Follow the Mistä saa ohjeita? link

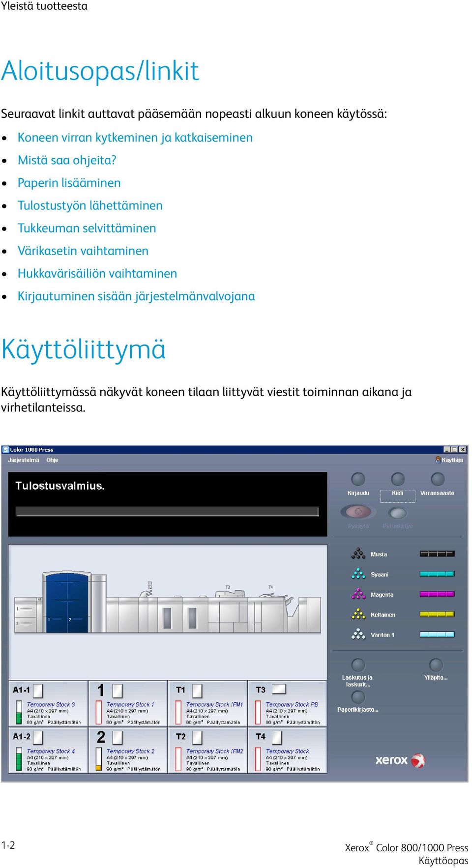pos(67,160)
